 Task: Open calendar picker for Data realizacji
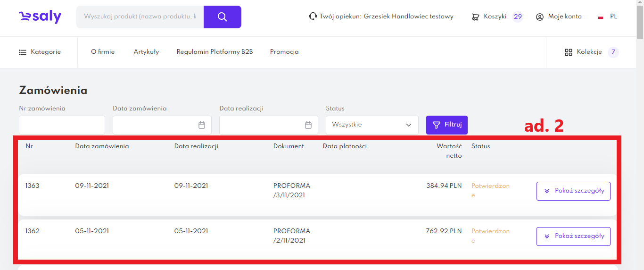point(308,125)
